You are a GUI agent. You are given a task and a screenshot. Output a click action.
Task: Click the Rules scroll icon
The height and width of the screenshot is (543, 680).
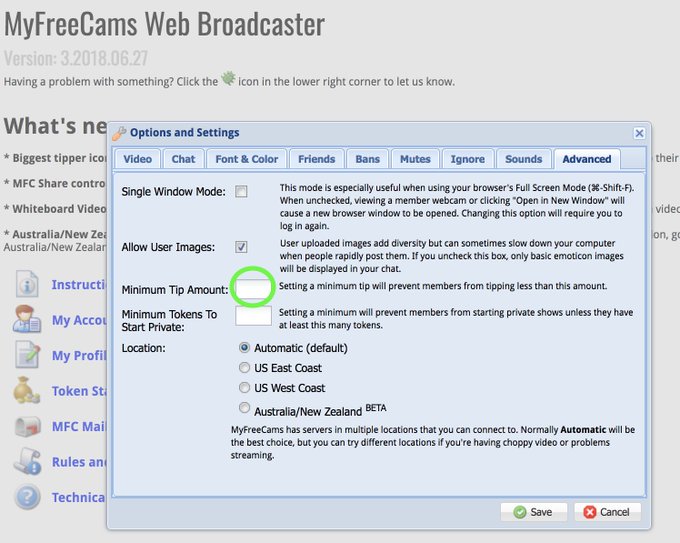coord(27,461)
